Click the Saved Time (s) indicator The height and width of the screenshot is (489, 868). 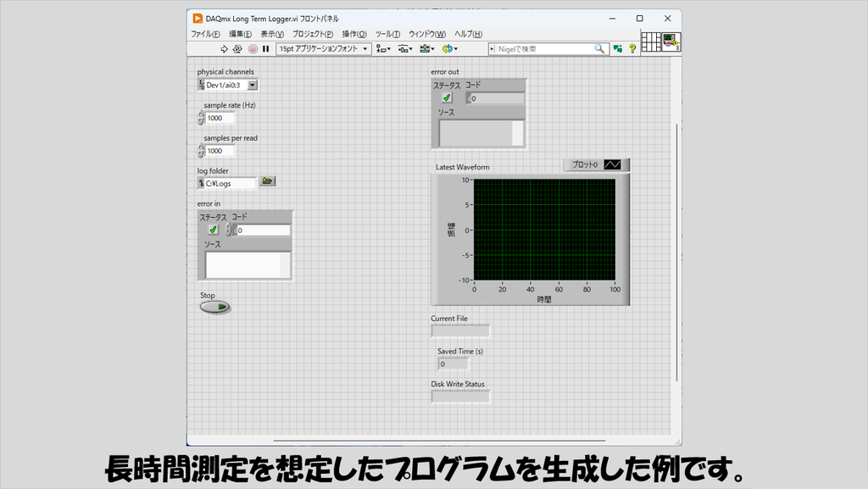point(453,364)
